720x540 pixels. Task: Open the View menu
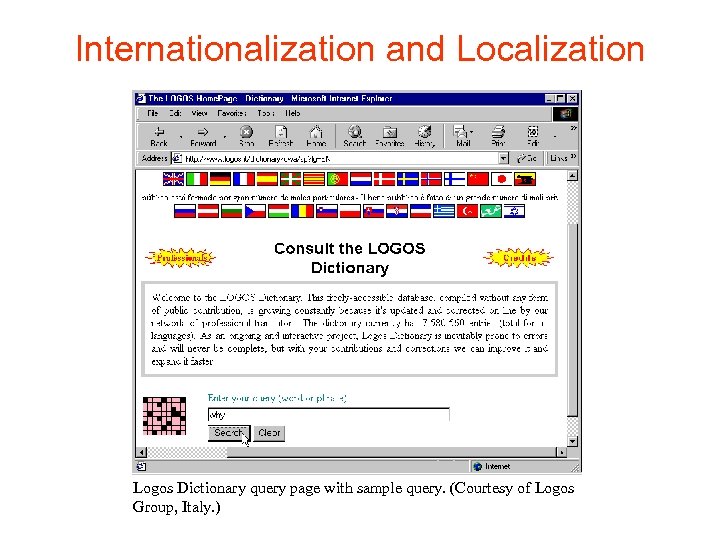click(199, 113)
